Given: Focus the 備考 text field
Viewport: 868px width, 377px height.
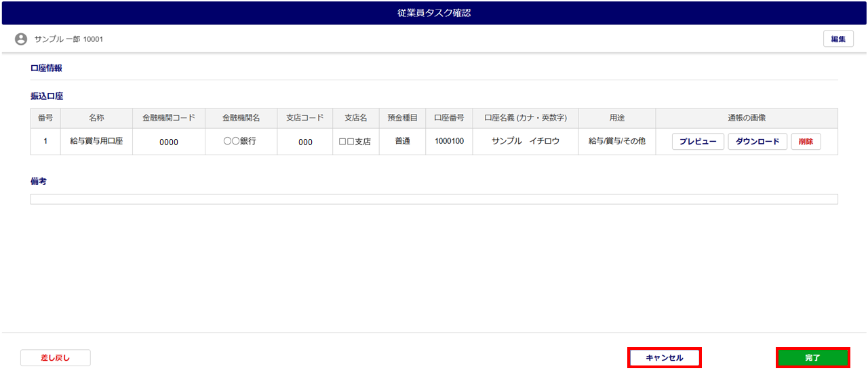Looking at the screenshot, I should pos(434,199).
